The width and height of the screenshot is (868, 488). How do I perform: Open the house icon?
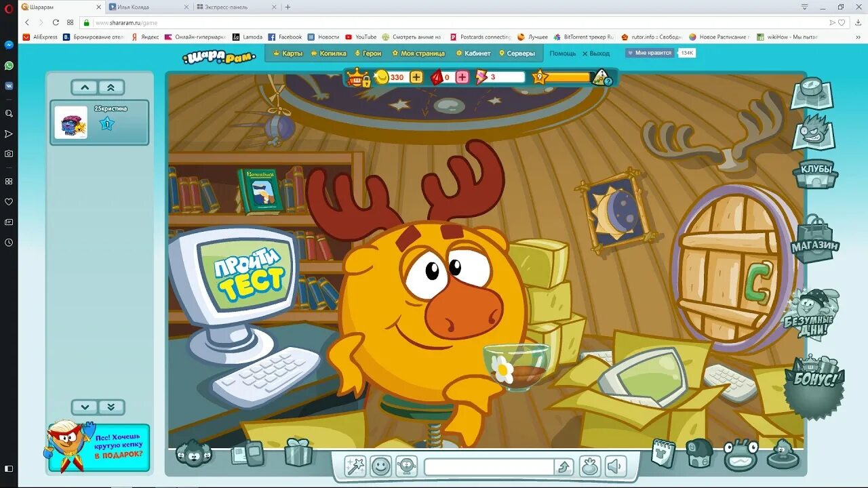tap(699, 453)
